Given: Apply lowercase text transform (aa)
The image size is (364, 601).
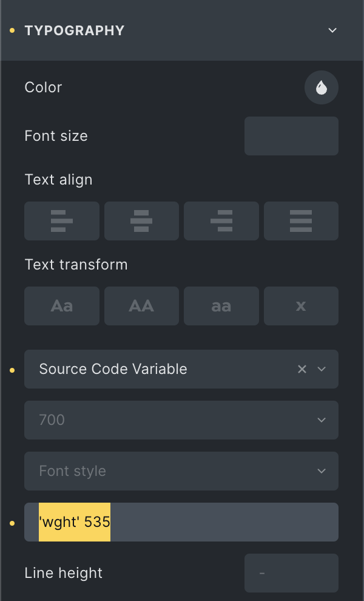Looking at the screenshot, I should (221, 306).
